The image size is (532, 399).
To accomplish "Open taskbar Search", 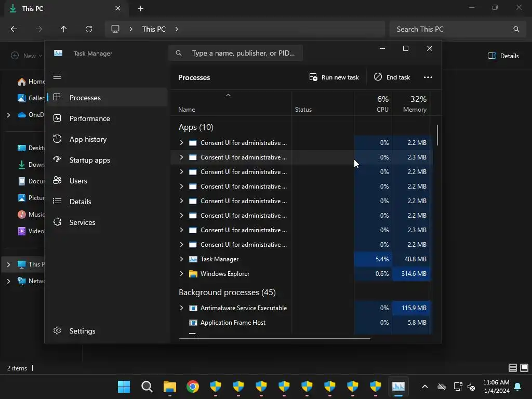I will 147,387.
